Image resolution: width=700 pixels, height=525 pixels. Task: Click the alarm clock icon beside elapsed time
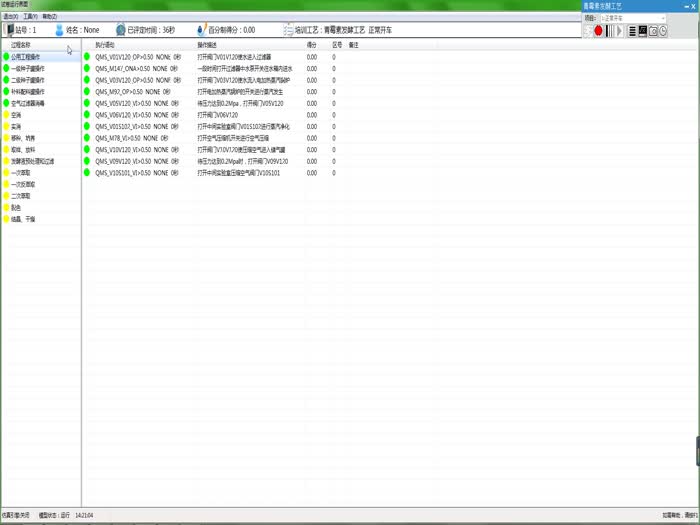tap(120, 31)
